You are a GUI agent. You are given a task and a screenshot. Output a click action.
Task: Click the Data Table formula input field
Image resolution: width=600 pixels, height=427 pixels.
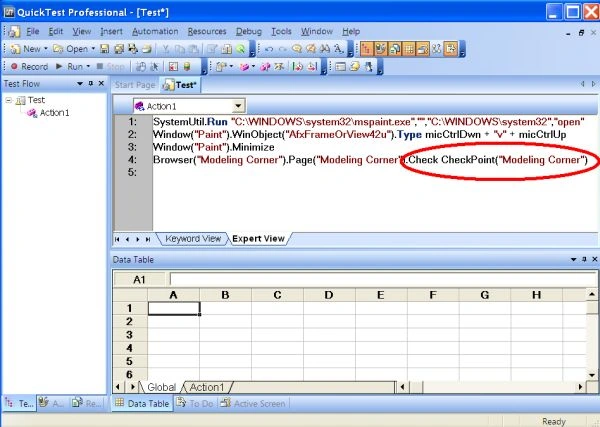[x=383, y=279]
